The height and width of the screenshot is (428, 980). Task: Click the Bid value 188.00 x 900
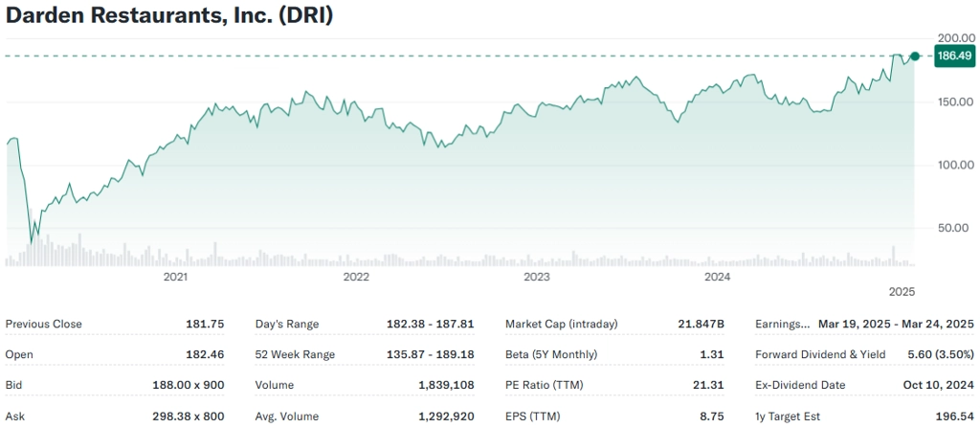coord(189,386)
